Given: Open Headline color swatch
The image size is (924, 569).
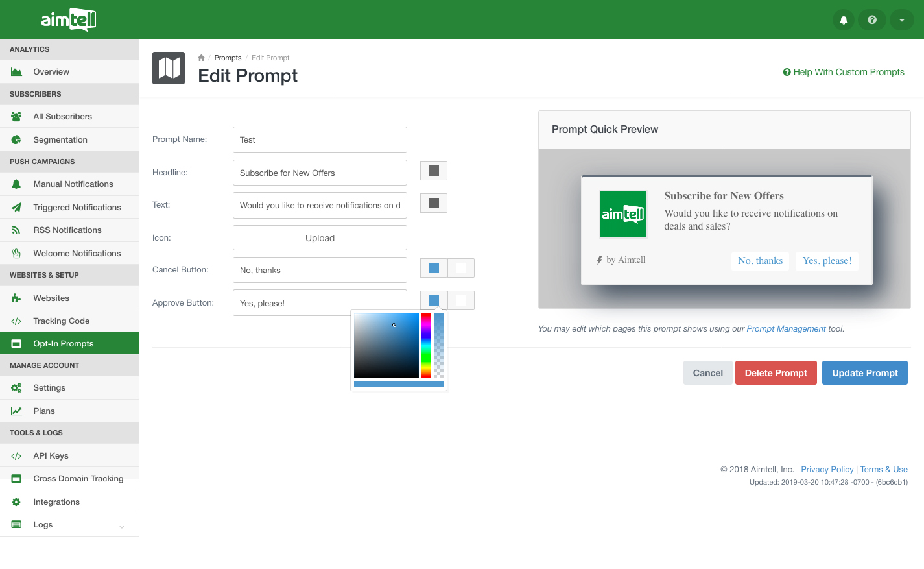Looking at the screenshot, I should click(434, 171).
